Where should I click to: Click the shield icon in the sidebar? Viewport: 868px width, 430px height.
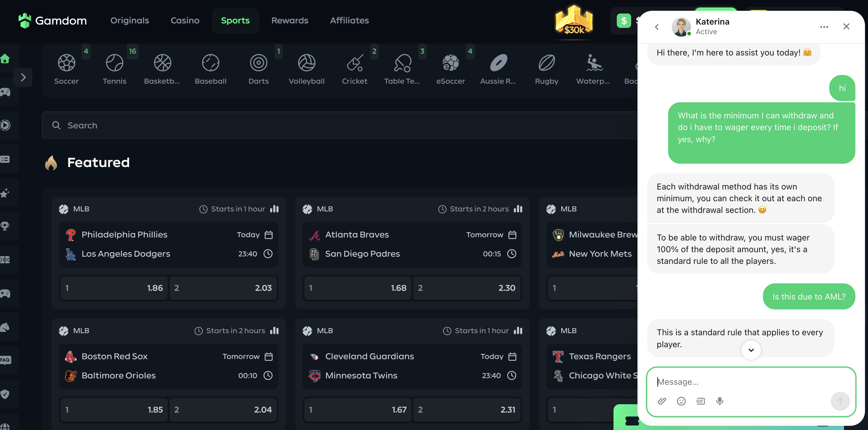point(5,394)
